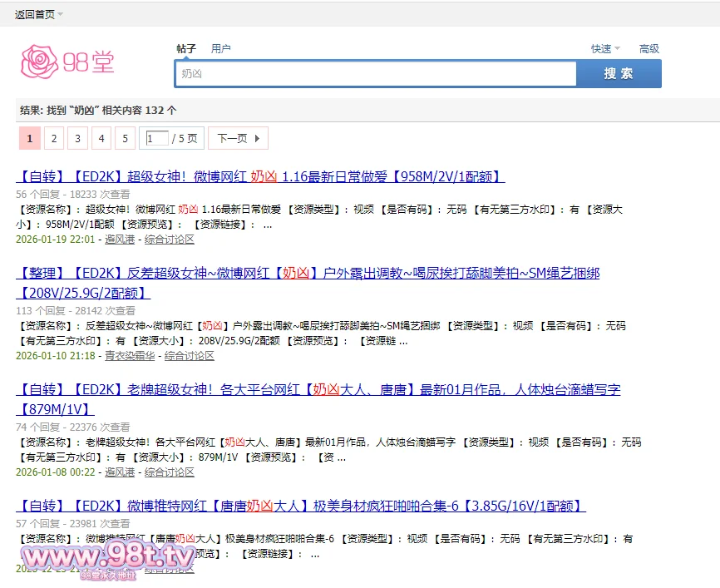Image resolution: width=720 pixels, height=588 pixels.
Task: Click inside the search keyword input field
Action: pyautogui.click(x=374, y=74)
